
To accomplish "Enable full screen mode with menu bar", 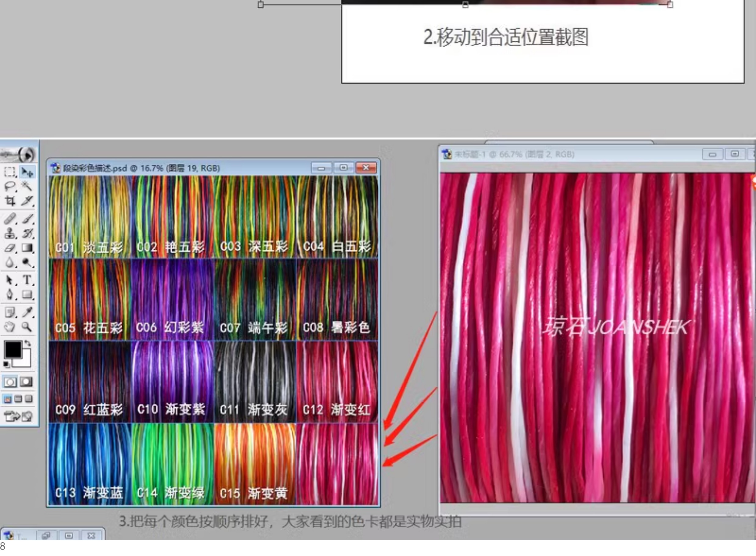I will tap(18, 399).
